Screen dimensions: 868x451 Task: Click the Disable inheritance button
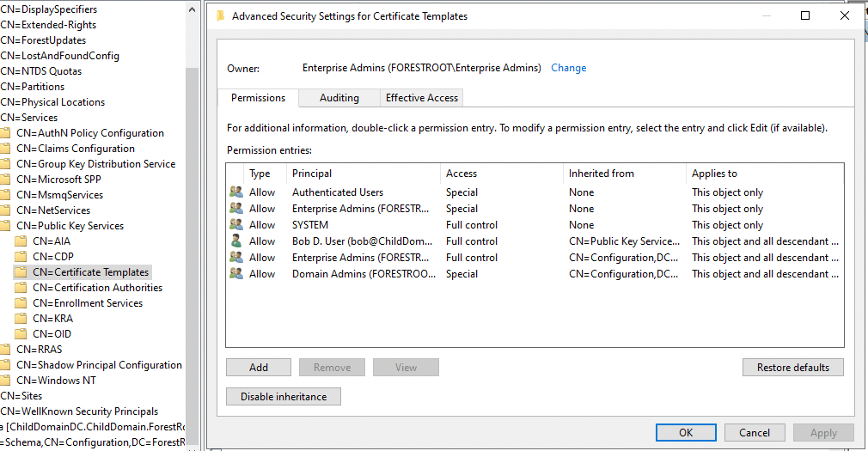pyautogui.click(x=284, y=397)
